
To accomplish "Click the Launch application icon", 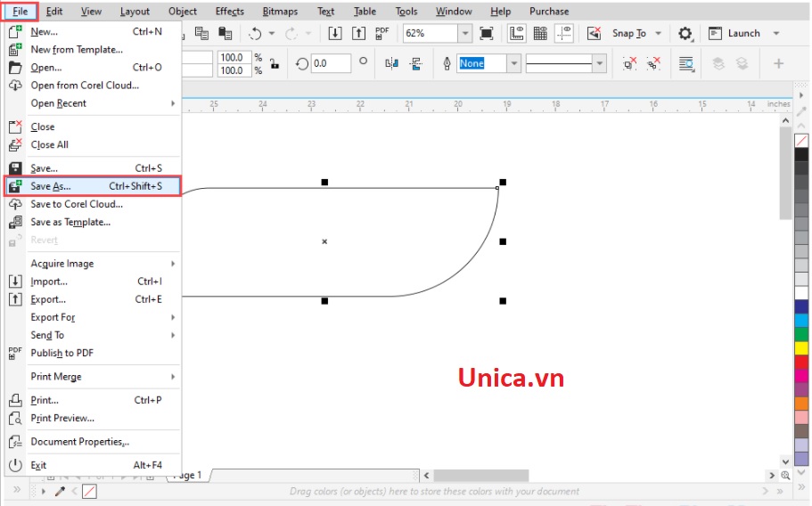I will pos(715,34).
